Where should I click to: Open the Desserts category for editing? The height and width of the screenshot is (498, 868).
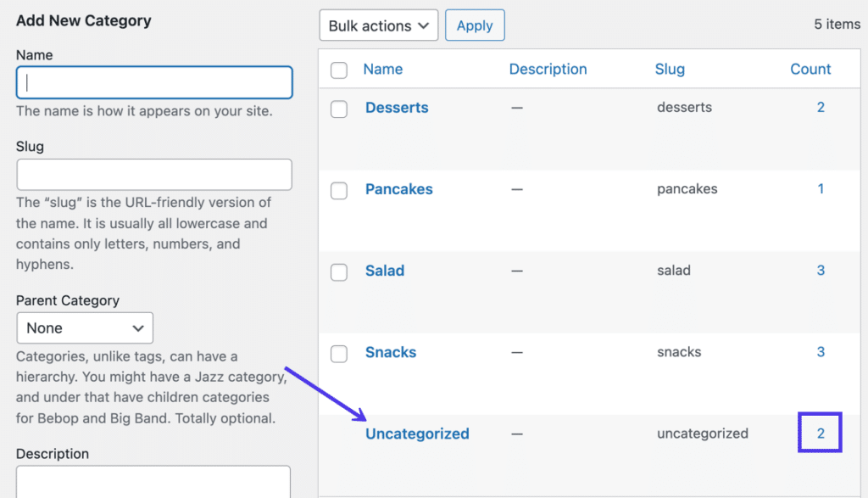click(x=397, y=107)
